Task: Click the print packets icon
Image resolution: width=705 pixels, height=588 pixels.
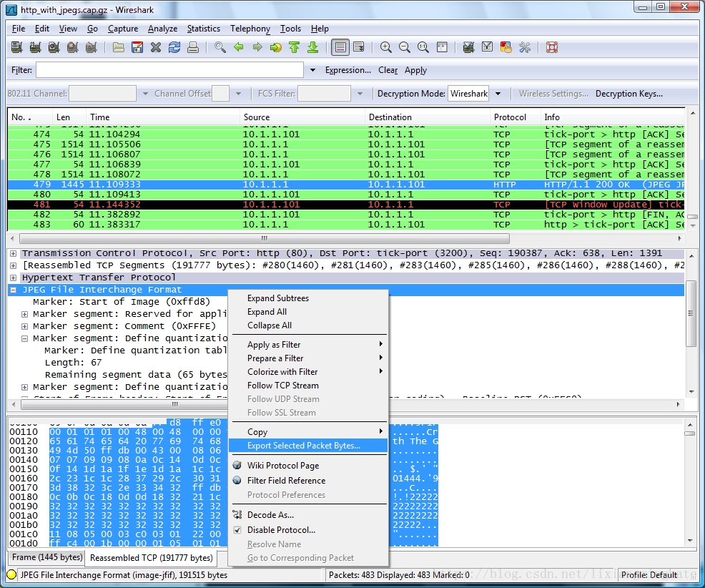Action: pos(193,47)
